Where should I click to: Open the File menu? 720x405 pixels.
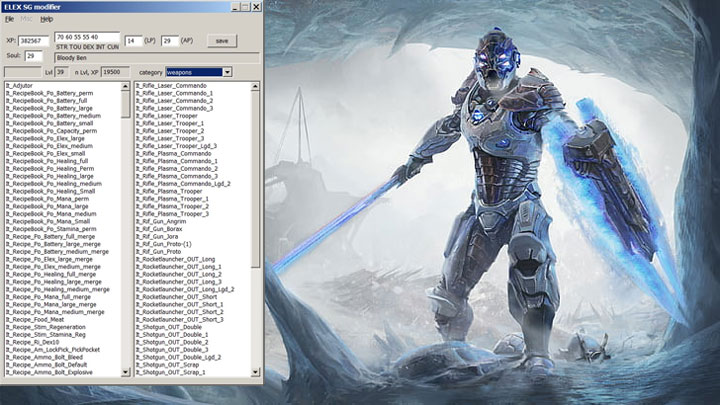9,19
